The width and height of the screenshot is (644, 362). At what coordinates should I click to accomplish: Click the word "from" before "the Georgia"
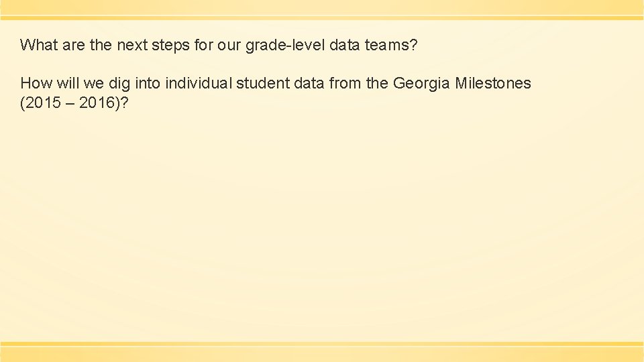pos(345,84)
